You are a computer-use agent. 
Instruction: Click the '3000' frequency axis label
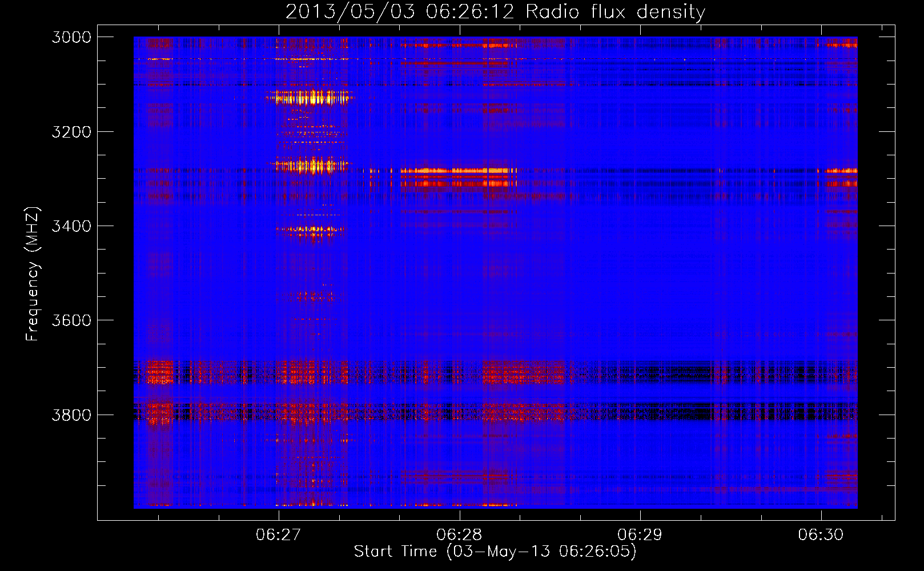click(71, 37)
